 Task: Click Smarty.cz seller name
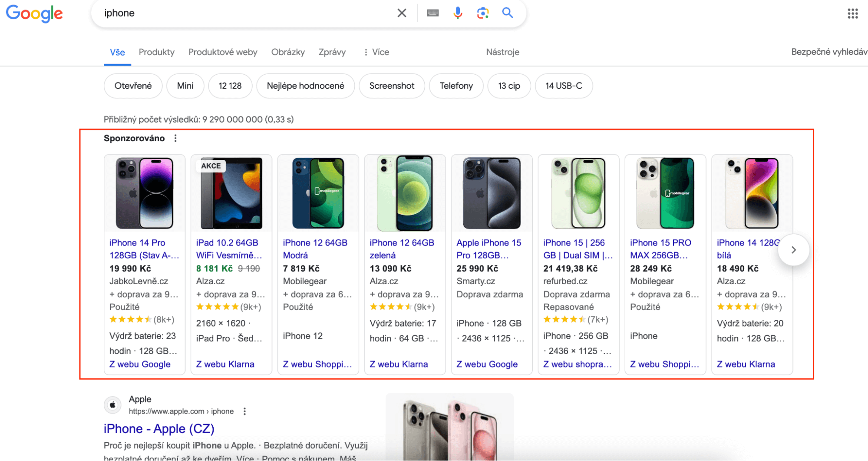[476, 281]
